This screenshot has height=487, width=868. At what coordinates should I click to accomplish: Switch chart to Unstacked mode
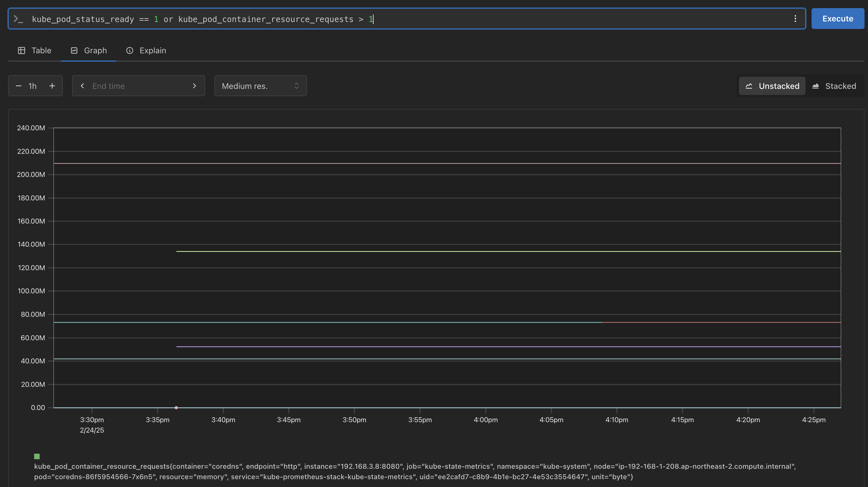pyautogui.click(x=772, y=86)
